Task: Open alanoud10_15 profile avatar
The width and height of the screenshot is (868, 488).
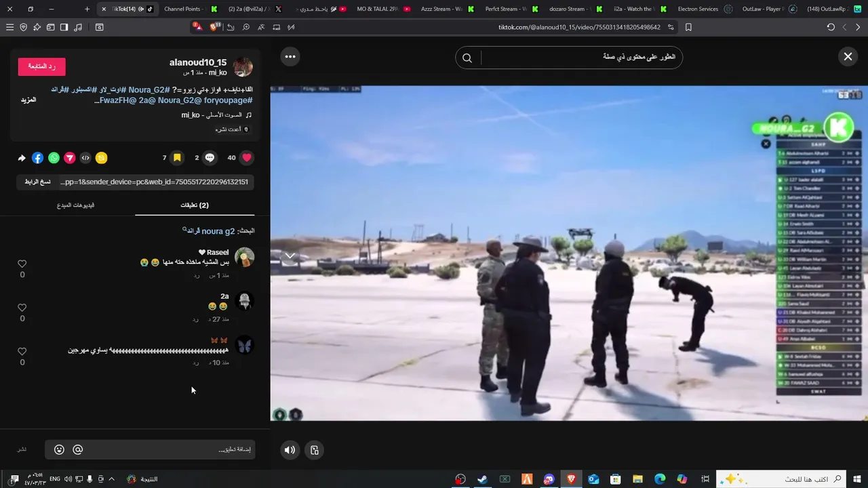Action: click(x=243, y=67)
